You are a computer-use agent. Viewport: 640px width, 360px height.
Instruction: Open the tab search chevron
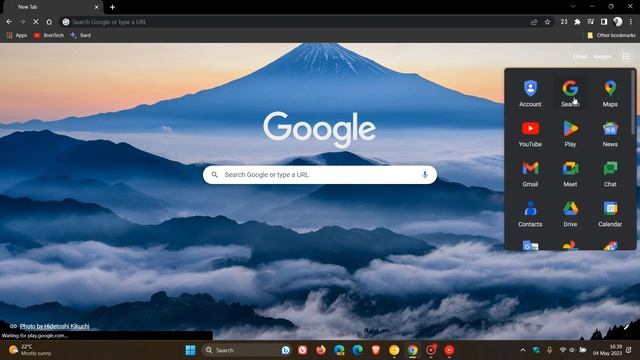point(573,7)
